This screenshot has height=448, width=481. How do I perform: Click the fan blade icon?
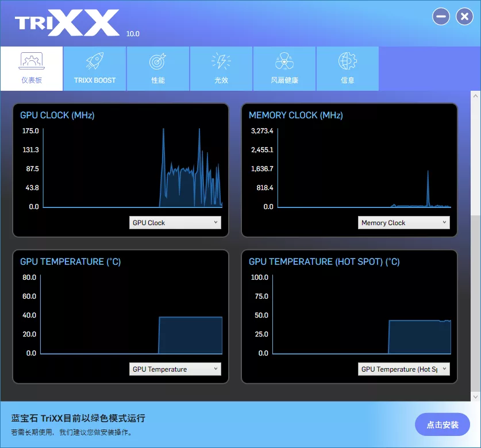click(284, 61)
